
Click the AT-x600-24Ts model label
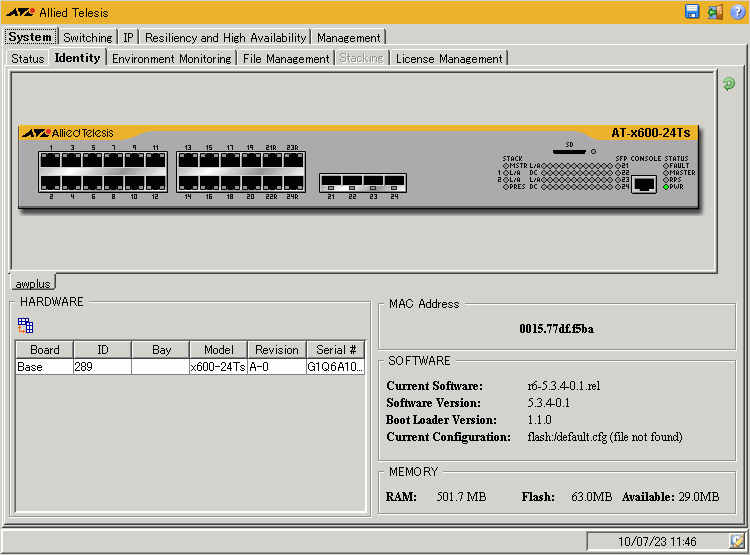(651, 133)
